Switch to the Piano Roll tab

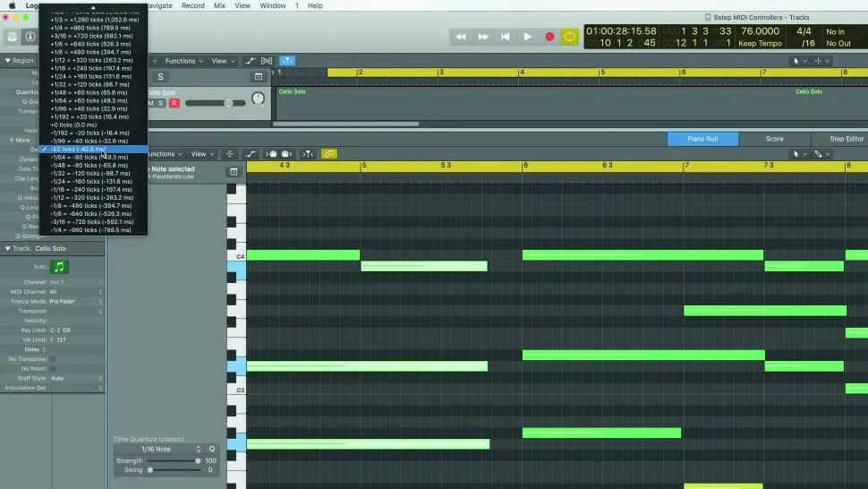[702, 139]
